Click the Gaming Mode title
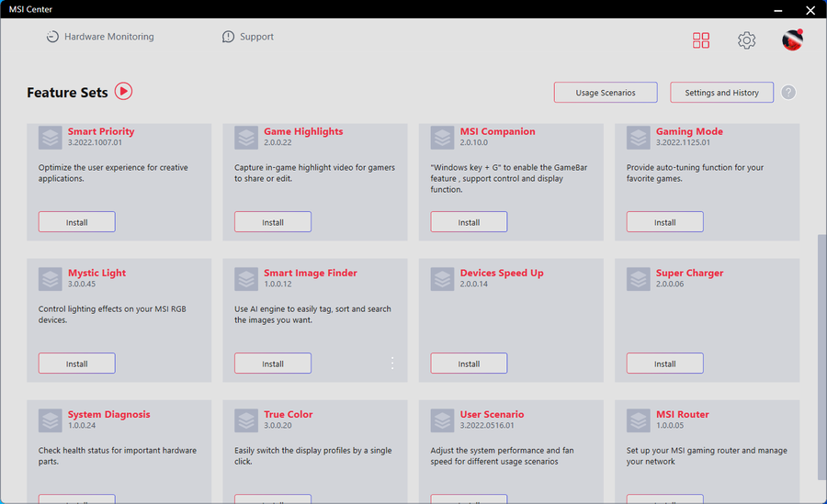The width and height of the screenshot is (827, 504). pos(689,131)
